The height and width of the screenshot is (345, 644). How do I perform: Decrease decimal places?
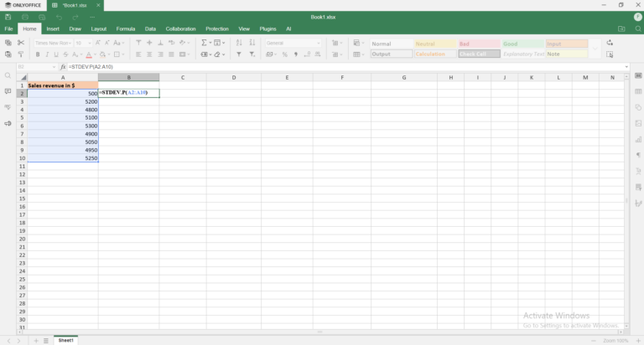[x=307, y=54]
